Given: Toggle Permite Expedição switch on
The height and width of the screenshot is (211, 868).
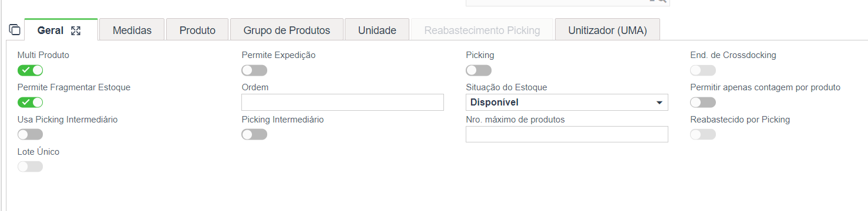Looking at the screenshot, I should click(254, 70).
